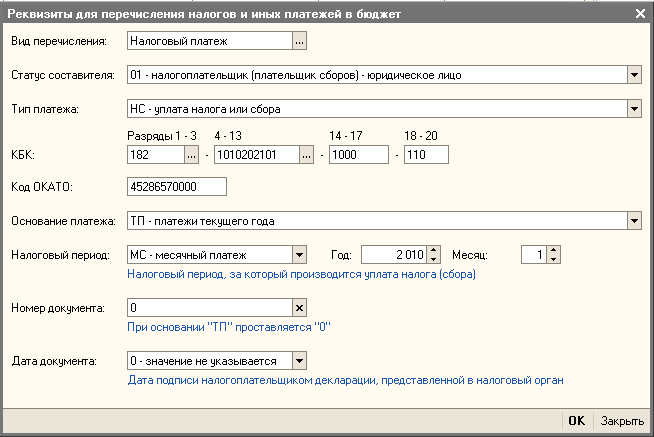Open the Налоговый период dropdown list
This screenshot has width=654, height=437.
coord(299,254)
